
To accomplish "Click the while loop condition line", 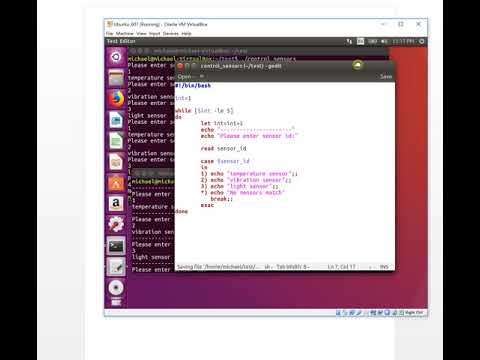I will (204, 111).
